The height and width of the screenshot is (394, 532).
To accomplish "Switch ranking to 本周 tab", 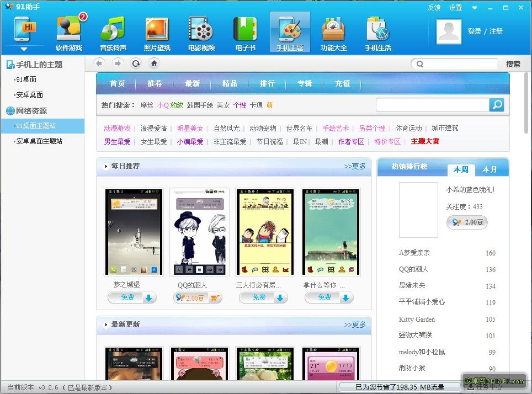I will click(461, 169).
